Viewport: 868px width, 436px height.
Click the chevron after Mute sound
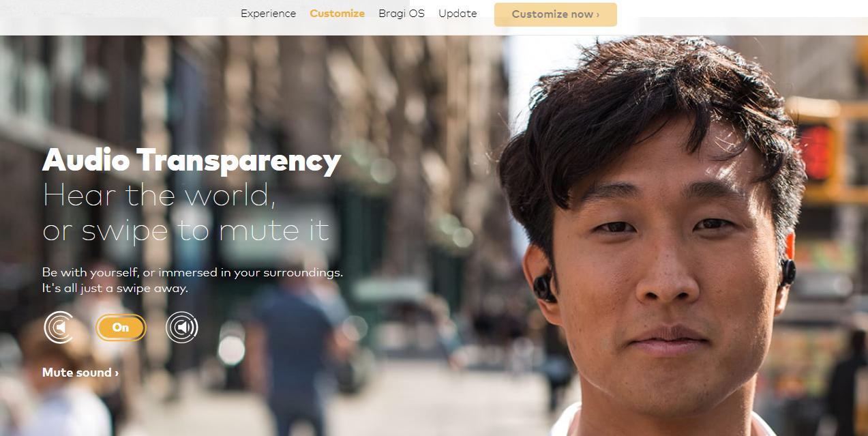pos(117,373)
